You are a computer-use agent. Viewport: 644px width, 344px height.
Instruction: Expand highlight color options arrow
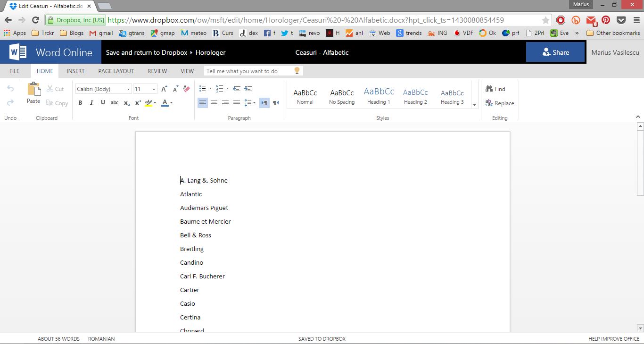click(x=155, y=103)
